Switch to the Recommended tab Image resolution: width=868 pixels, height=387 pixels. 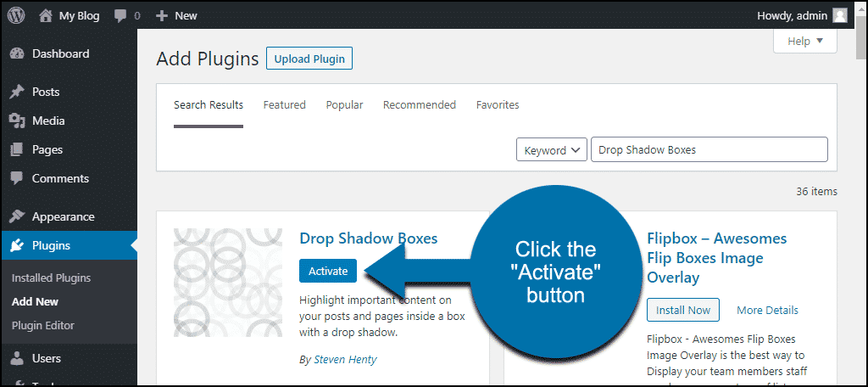pyautogui.click(x=420, y=104)
